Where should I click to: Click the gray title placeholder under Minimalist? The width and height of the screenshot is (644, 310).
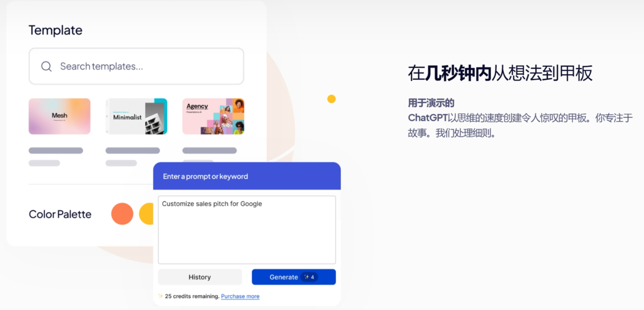[133, 151]
